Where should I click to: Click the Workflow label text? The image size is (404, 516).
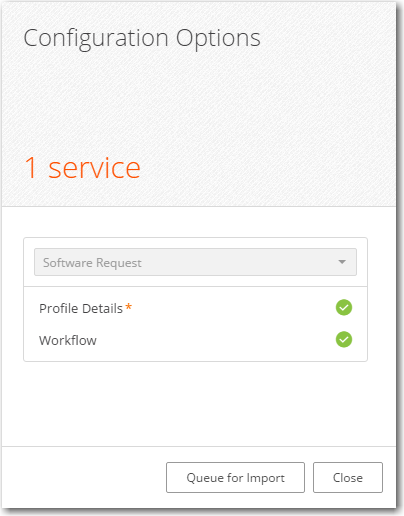click(x=68, y=340)
